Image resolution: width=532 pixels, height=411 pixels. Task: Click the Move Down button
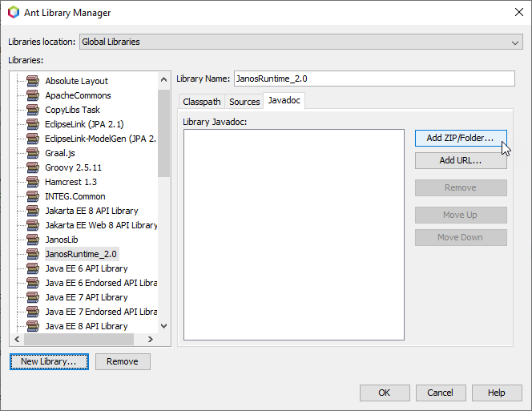(x=461, y=238)
